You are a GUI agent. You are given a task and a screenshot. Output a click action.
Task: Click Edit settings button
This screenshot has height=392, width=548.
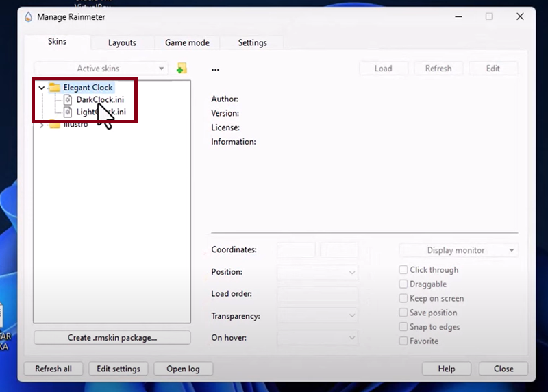118,369
